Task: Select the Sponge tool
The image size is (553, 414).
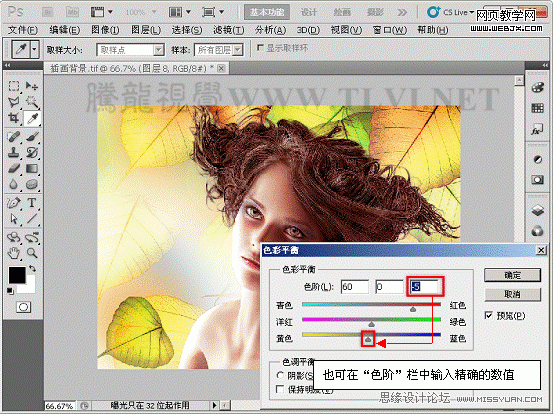Action: tap(32, 184)
